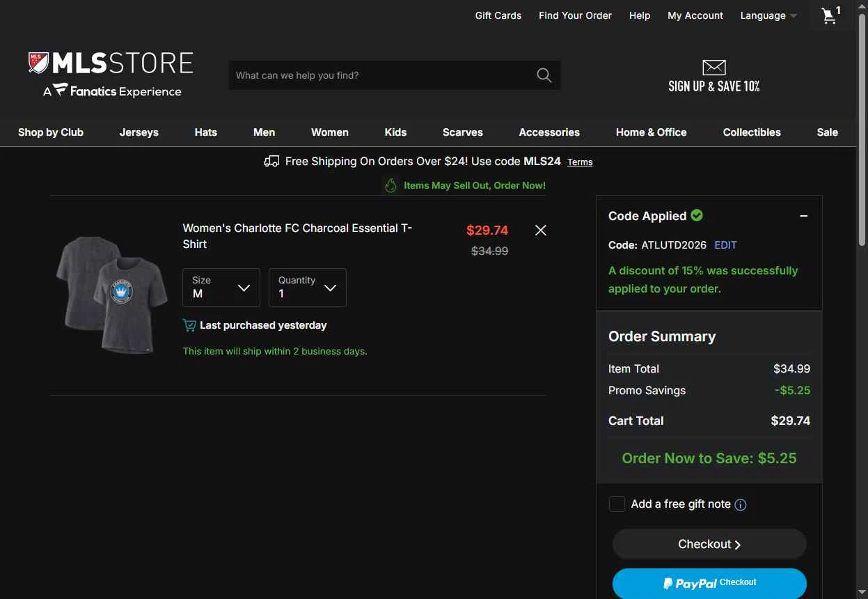Collapse the Code Applied section
The image size is (868, 599).
pyautogui.click(x=804, y=216)
